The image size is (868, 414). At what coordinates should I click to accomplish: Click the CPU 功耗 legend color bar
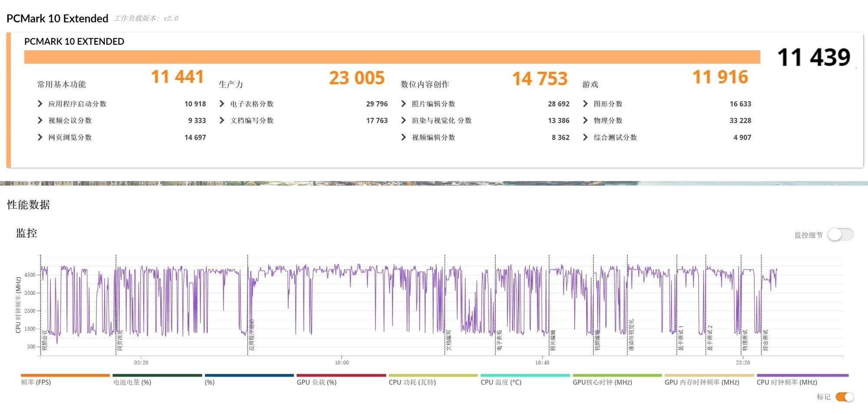(432, 375)
